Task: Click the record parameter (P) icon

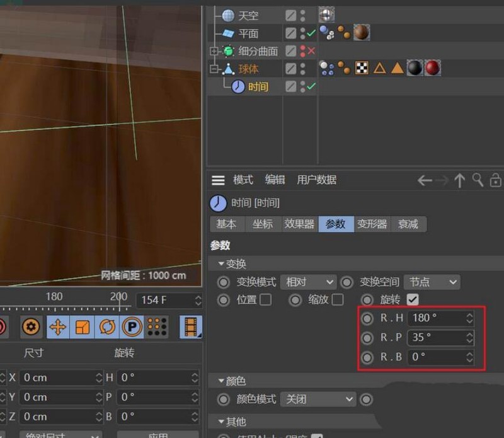Action: tap(131, 326)
